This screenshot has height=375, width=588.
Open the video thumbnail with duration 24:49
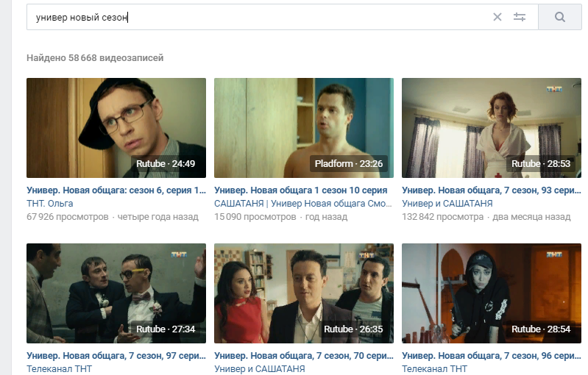[x=116, y=128]
